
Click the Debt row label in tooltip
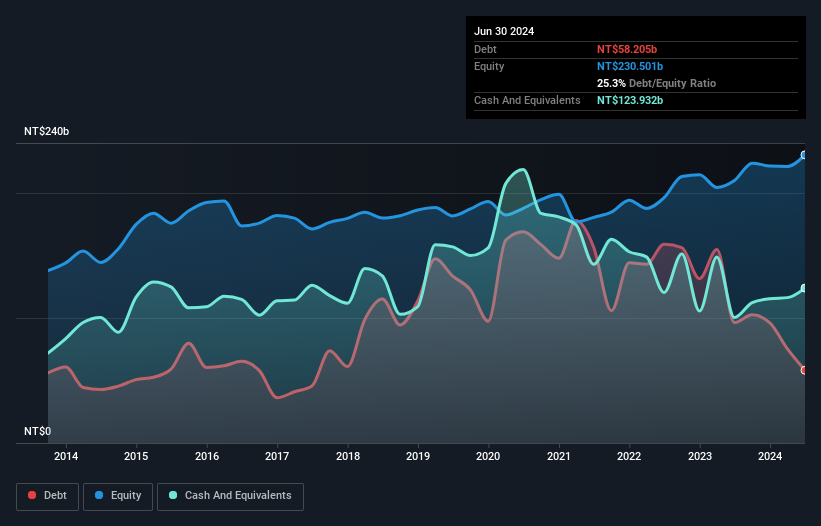tap(485, 49)
